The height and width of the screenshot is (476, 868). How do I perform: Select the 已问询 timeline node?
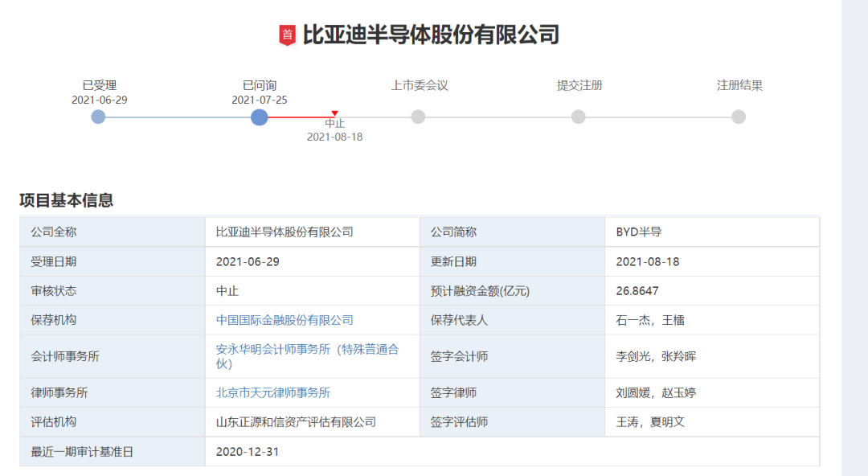pyautogui.click(x=259, y=117)
